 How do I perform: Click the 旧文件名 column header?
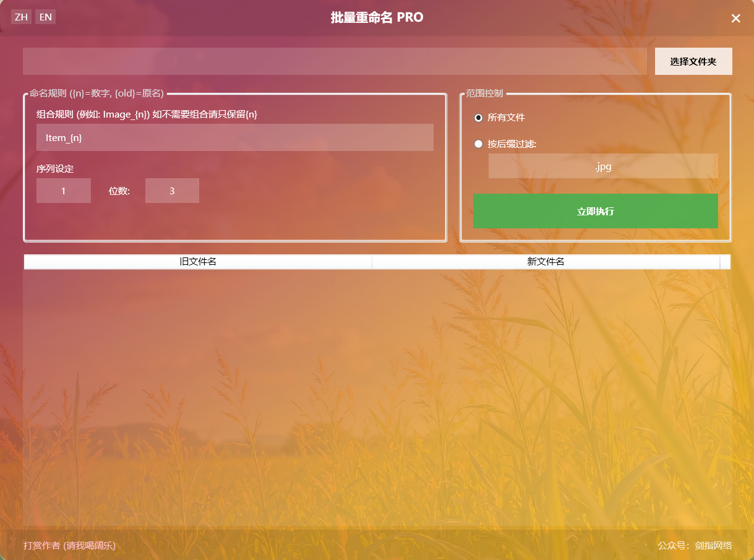(198, 262)
